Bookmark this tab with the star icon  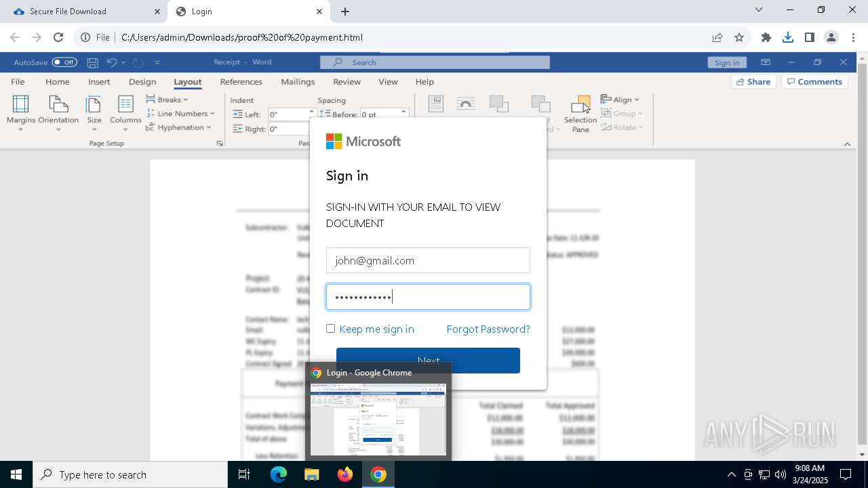pos(739,37)
